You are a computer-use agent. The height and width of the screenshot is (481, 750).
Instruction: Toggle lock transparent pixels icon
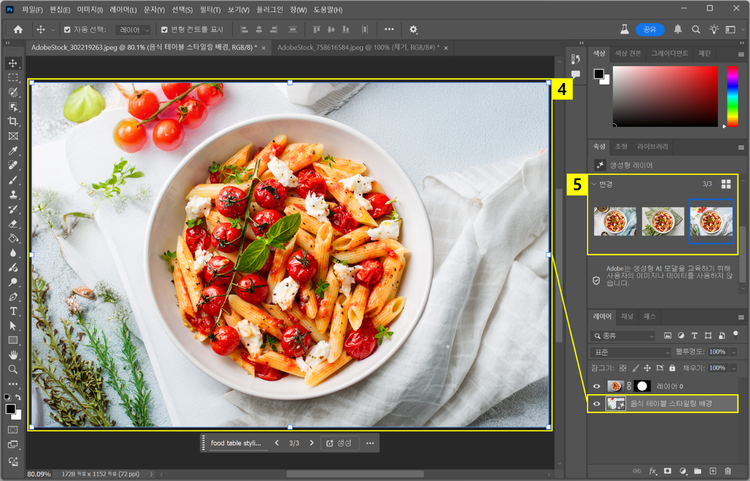623,368
